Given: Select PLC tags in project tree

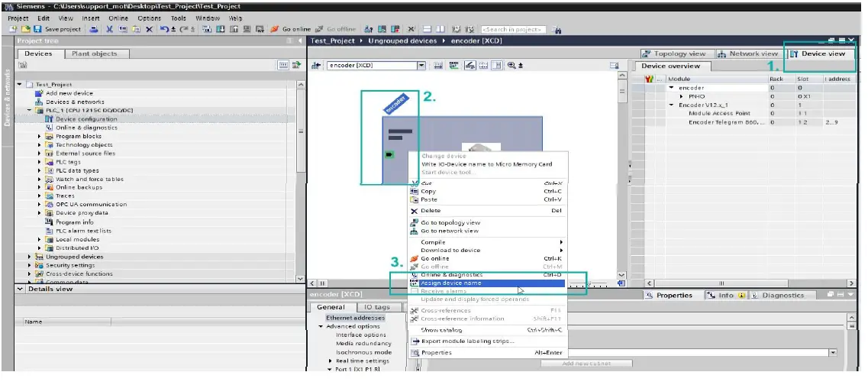Looking at the screenshot, I should pyautogui.click(x=68, y=162).
